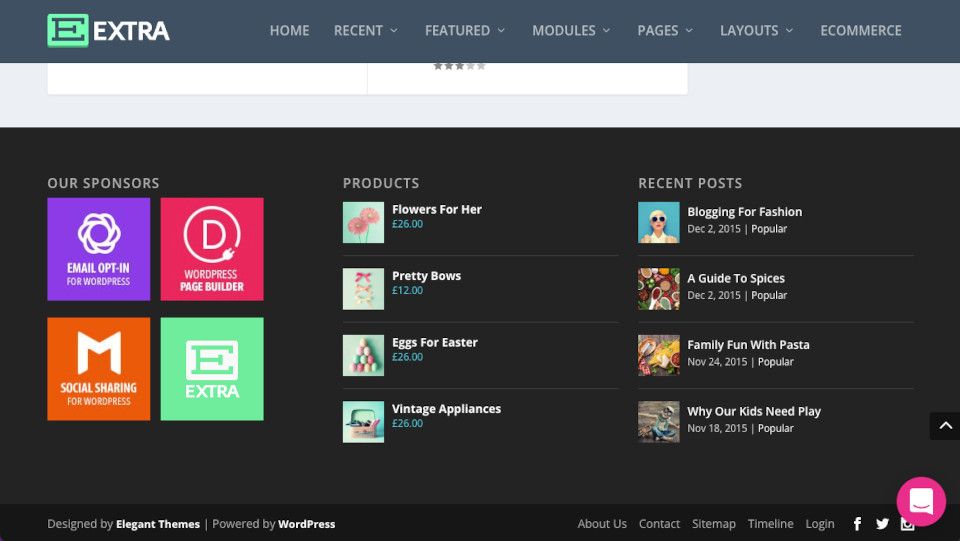
Task: Open the Why Our Kids Need Play thumbnail
Action: point(659,422)
